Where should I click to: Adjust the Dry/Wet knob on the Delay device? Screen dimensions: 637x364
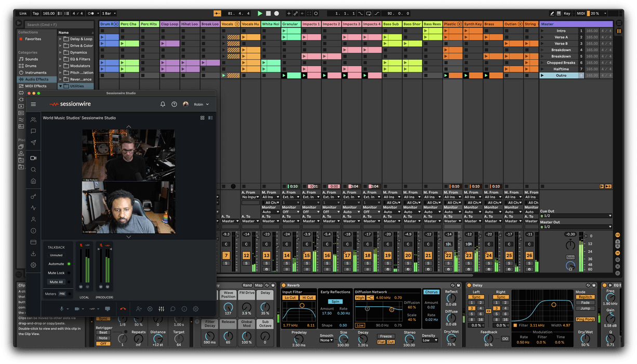[x=585, y=339]
